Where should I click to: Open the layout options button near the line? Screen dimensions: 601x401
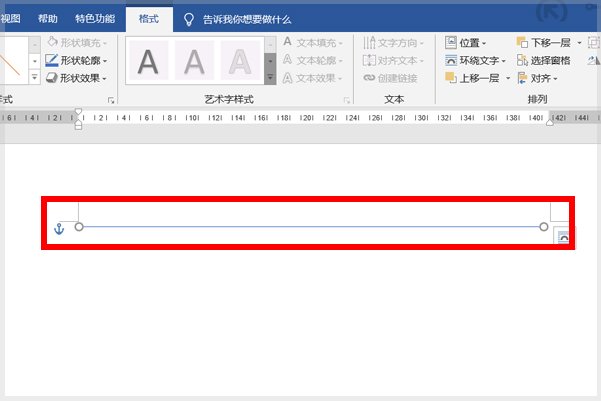pyautogui.click(x=563, y=237)
